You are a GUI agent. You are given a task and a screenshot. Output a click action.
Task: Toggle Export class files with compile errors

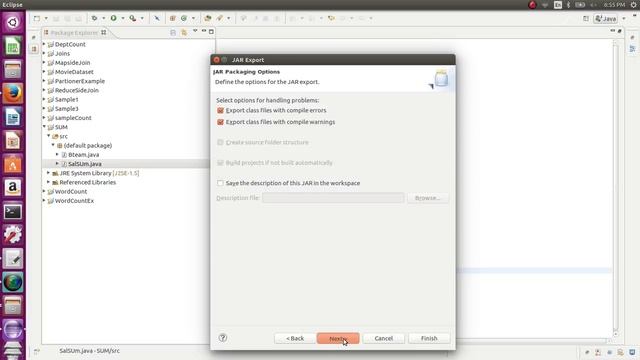(220, 111)
